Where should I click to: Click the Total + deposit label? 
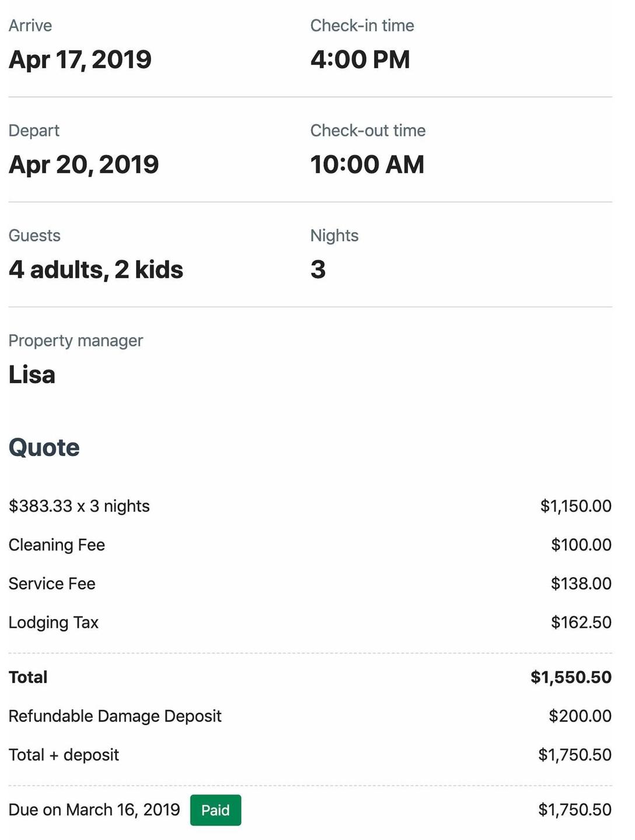click(64, 755)
